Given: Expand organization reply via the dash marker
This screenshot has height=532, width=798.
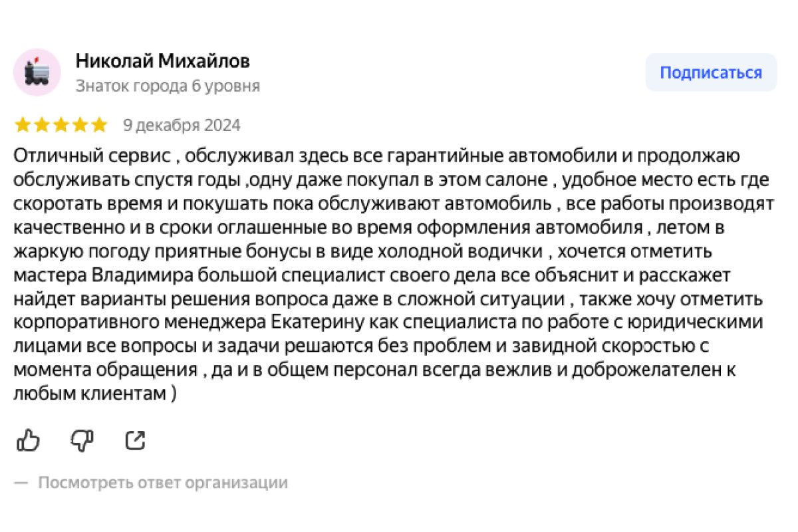Looking at the screenshot, I should (22, 483).
